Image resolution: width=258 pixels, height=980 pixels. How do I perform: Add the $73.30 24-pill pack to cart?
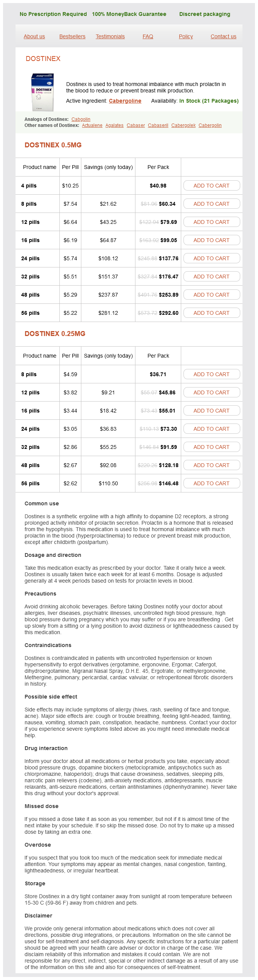pos(211,429)
